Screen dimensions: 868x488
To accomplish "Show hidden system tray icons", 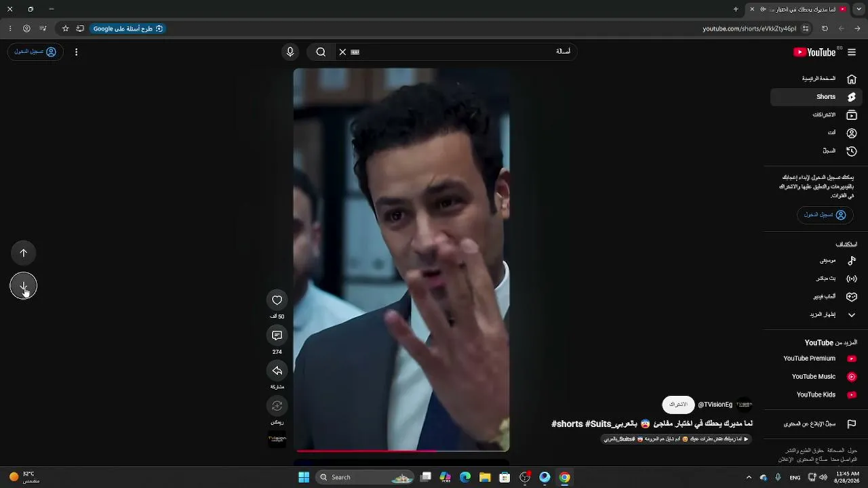I will 749,477.
